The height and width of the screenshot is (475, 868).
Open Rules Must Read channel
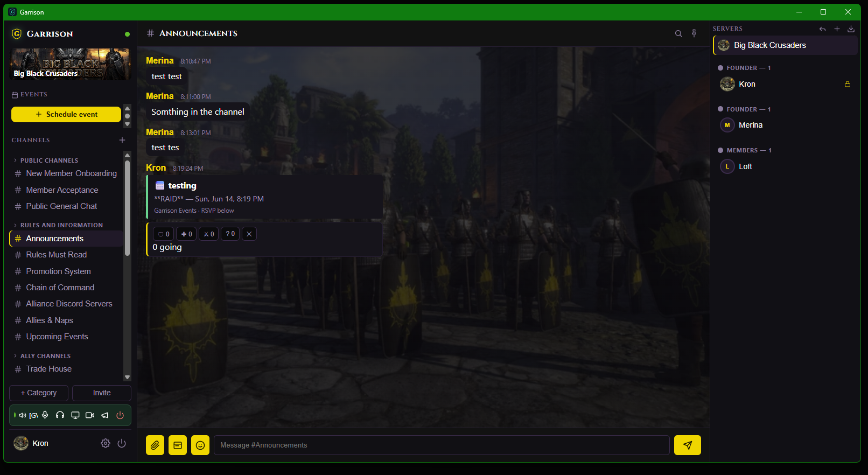pyautogui.click(x=66, y=255)
